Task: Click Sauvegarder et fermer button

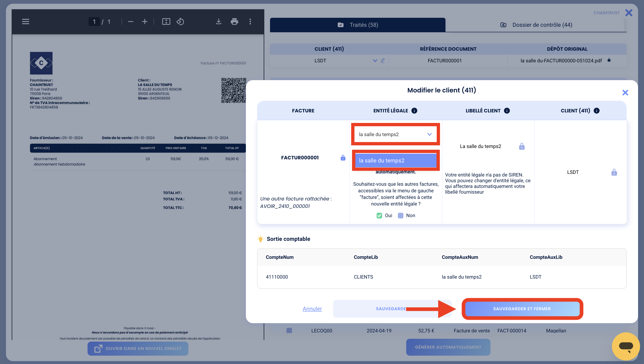Action: 522,309
